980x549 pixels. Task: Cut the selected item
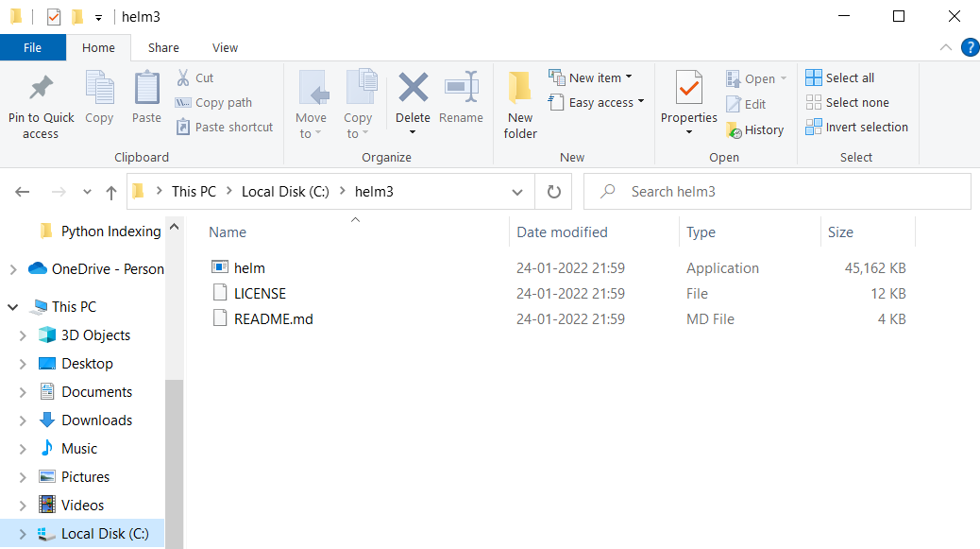click(x=195, y=77)
